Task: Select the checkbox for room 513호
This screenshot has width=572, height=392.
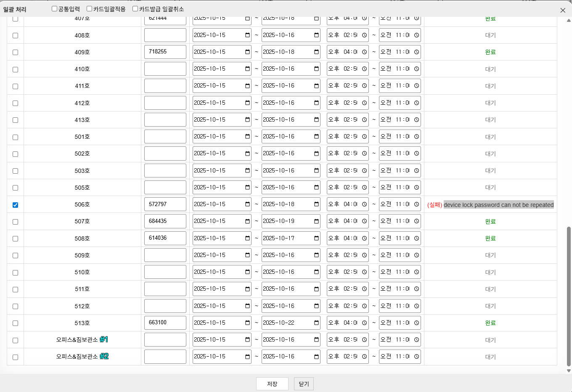Action: pyautogui.click(x=16, y=323)
